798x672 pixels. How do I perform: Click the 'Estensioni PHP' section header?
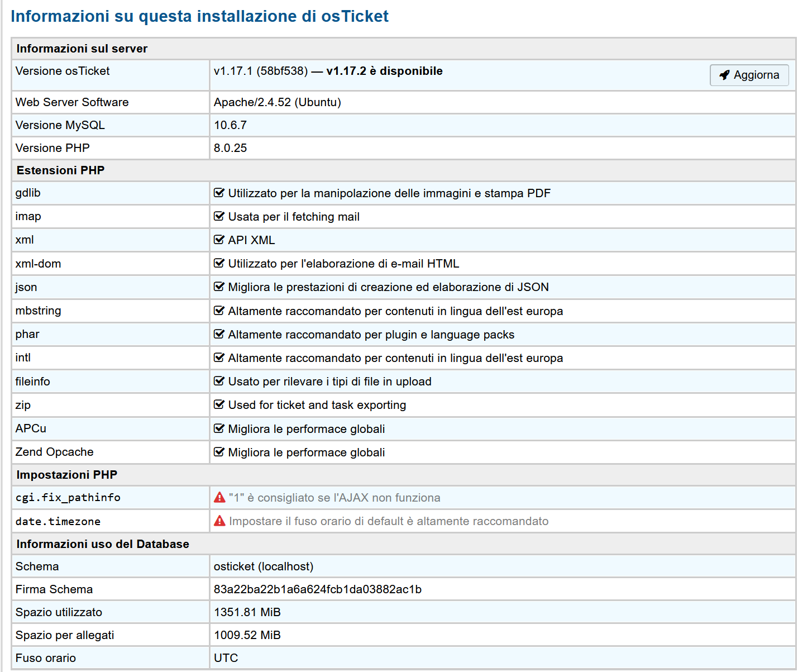click(60, 170)
